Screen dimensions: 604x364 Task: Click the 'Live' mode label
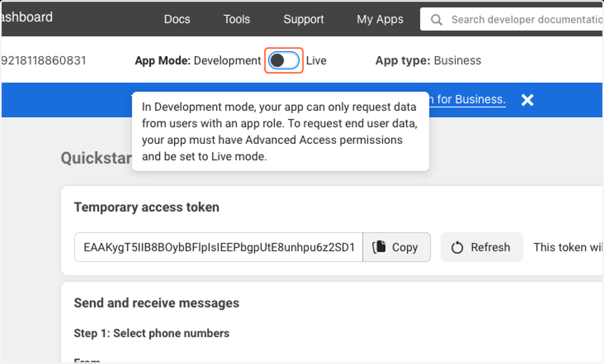[316, 60]
